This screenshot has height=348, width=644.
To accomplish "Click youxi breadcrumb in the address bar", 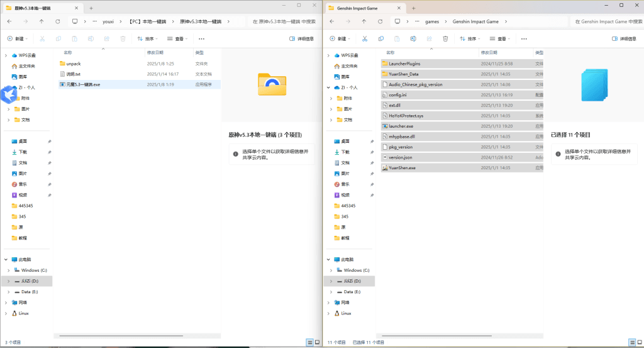I will pos(108,21).
